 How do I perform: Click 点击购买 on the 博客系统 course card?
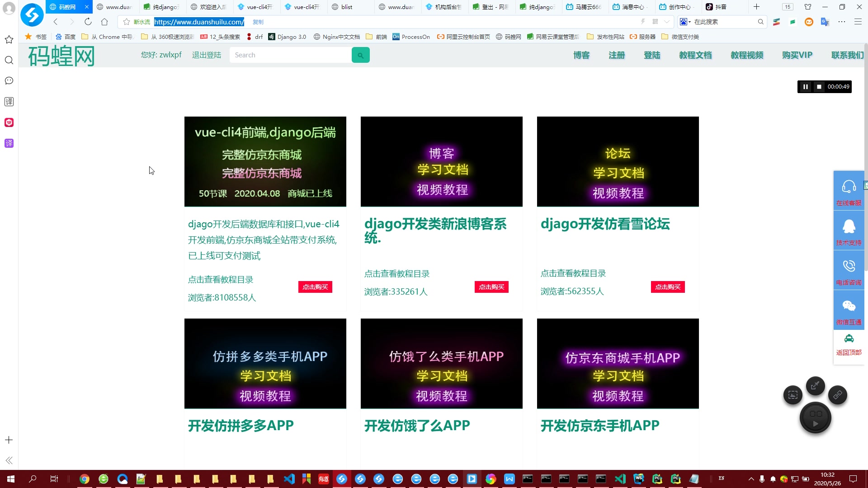pos(491,287)
